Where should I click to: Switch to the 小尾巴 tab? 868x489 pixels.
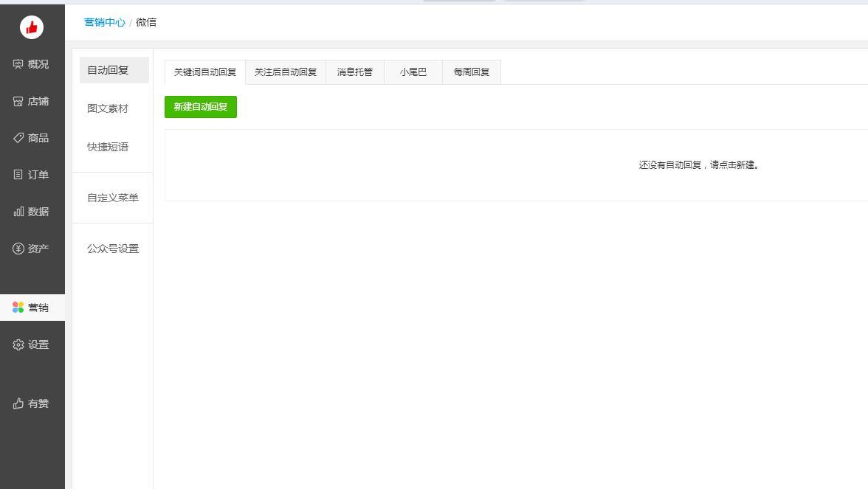[413, 72]
